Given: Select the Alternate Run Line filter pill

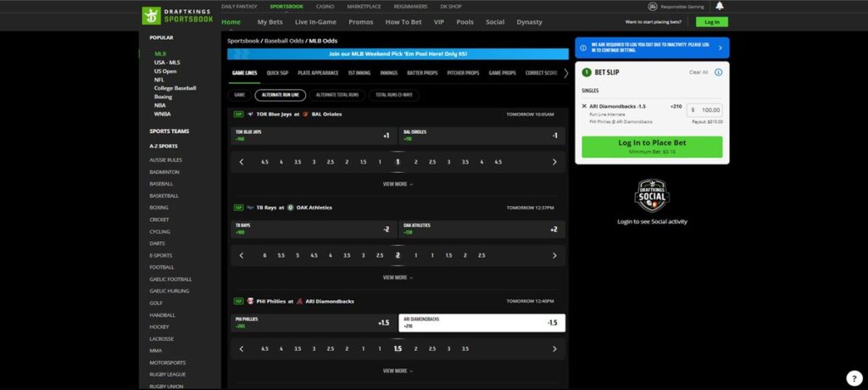Looking at the screenshot, I should 280,95.
